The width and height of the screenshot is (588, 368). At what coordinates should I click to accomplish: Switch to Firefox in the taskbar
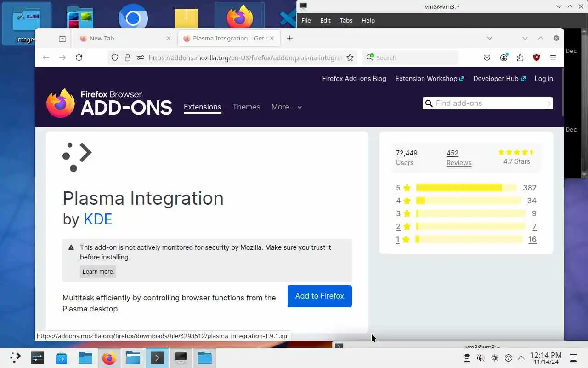109,357
